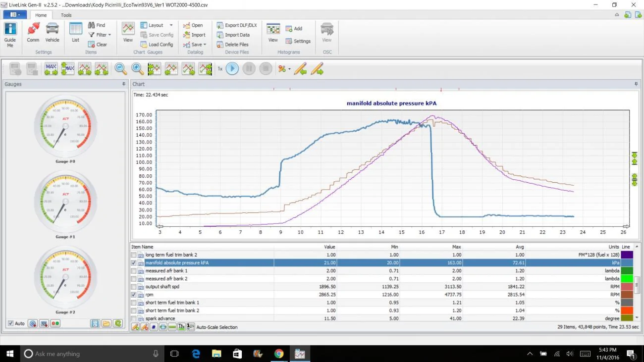Click the rpm line color swatch
The width and height of the screenshot is (644, 362).
click(626, 295)
